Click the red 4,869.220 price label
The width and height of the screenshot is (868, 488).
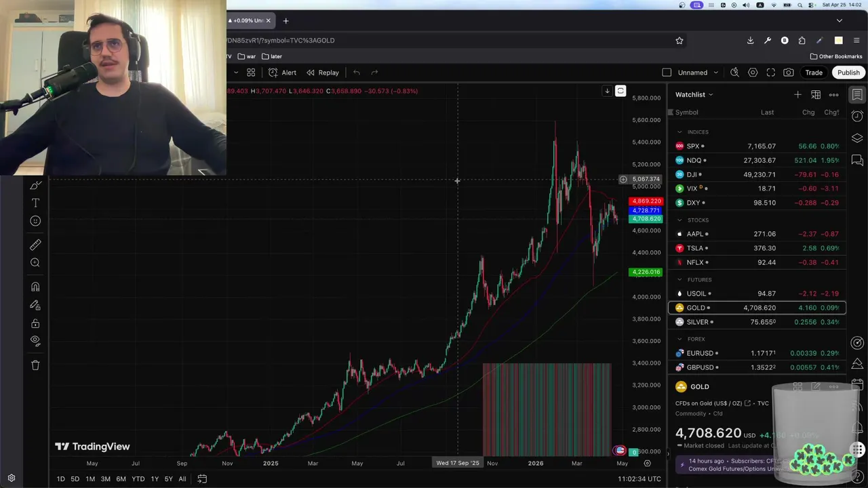[646, 201]
